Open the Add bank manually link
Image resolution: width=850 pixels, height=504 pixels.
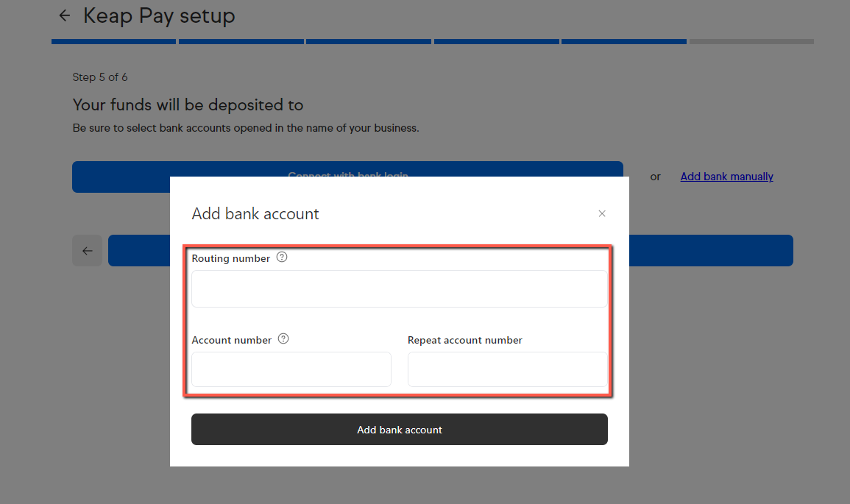click(726, 177)
